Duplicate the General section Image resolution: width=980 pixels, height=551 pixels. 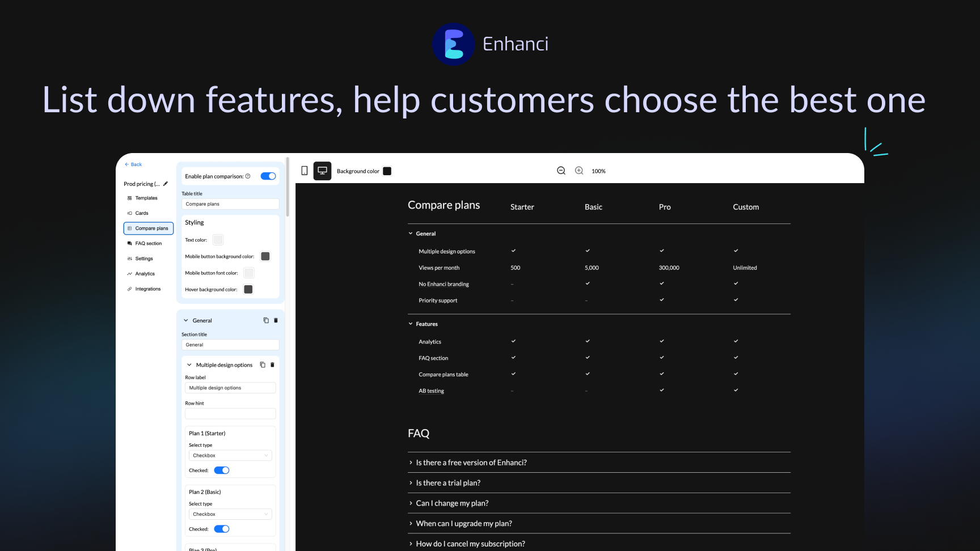pyautogui.click(x=266, y=320)
